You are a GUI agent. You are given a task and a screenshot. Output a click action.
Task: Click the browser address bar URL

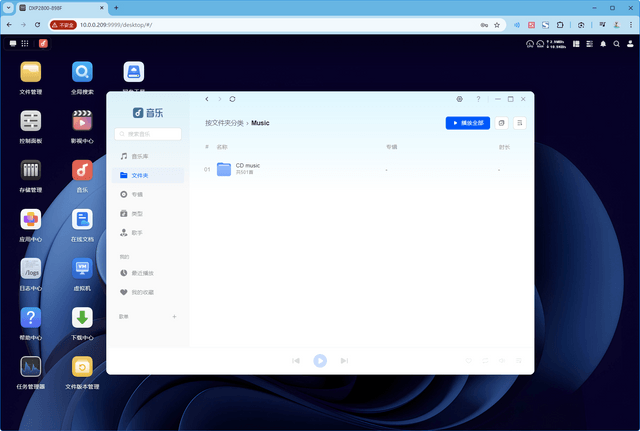click(116, 25)
